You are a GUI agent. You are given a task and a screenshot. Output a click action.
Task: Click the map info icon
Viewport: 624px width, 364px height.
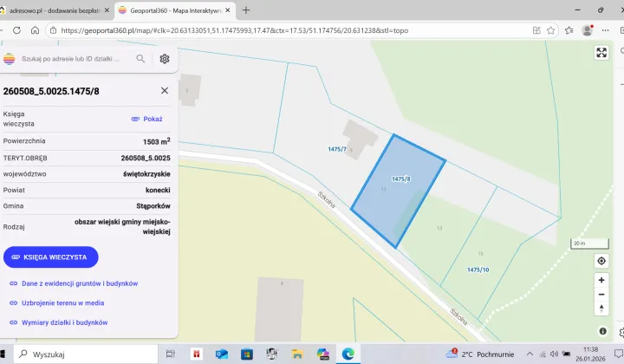(603, 331)
